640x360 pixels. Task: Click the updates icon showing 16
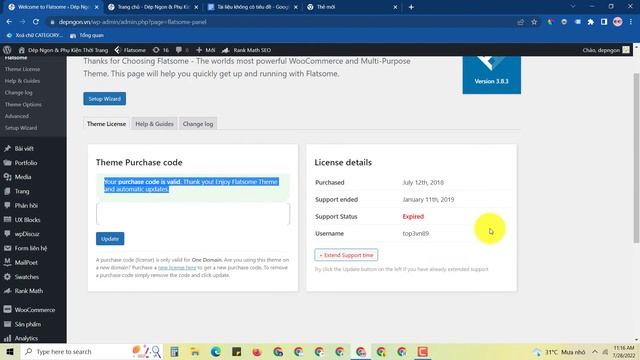pos(160,50)
